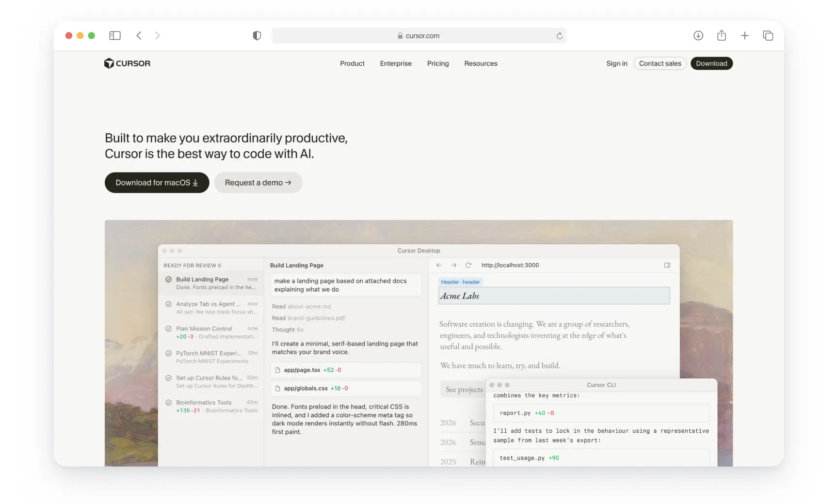
Task: Click the Cursor logo in the site header
Action: tap(127, 63)
